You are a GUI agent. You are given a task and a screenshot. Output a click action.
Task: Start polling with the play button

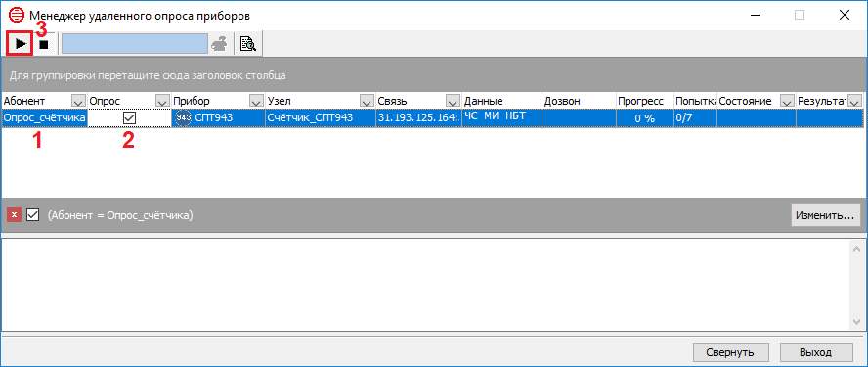coord(21,44)
